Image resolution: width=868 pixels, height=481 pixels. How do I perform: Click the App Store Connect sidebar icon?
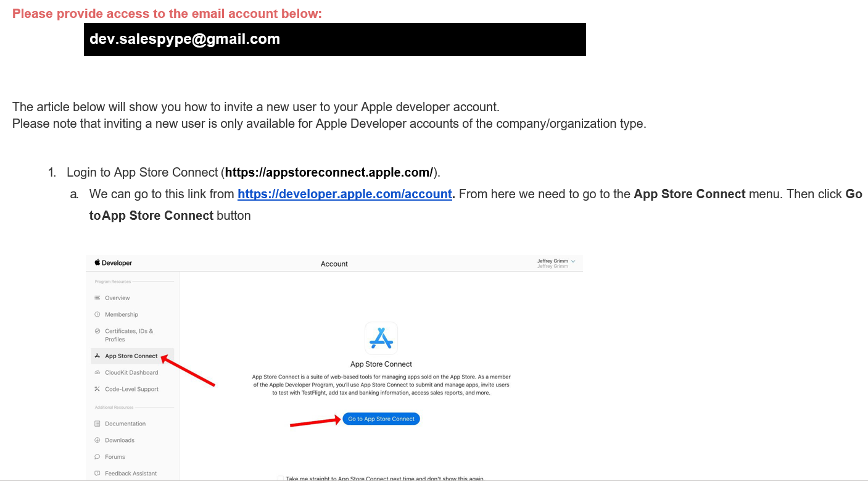pyautogui.click(x=97, y=356)
